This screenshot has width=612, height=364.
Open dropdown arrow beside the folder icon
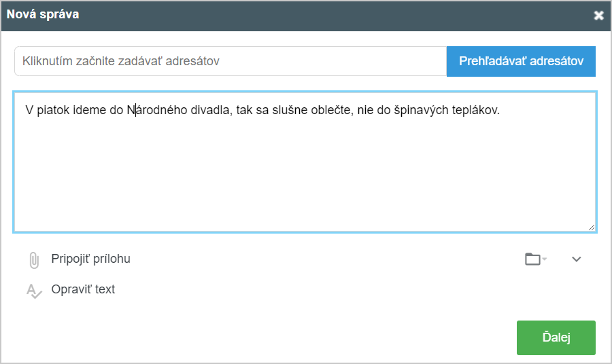545,259
